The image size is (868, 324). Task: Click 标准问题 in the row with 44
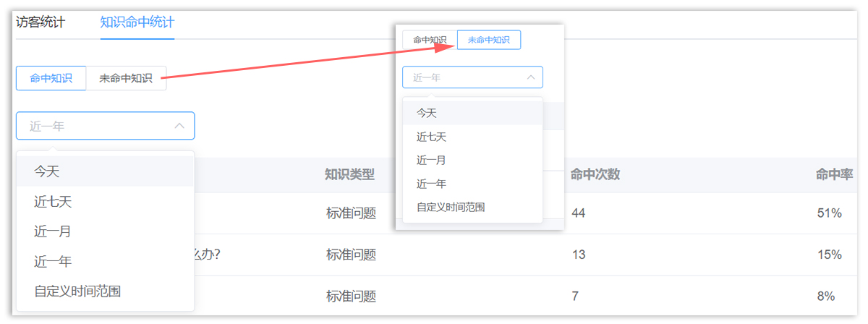pyautogui.click(x=351, y=213)
